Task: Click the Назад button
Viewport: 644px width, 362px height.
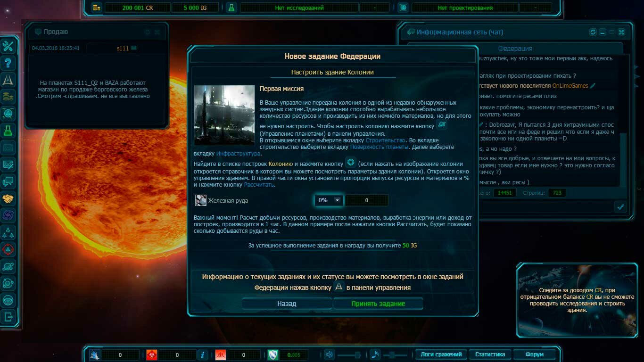Action: click(287, 304)
